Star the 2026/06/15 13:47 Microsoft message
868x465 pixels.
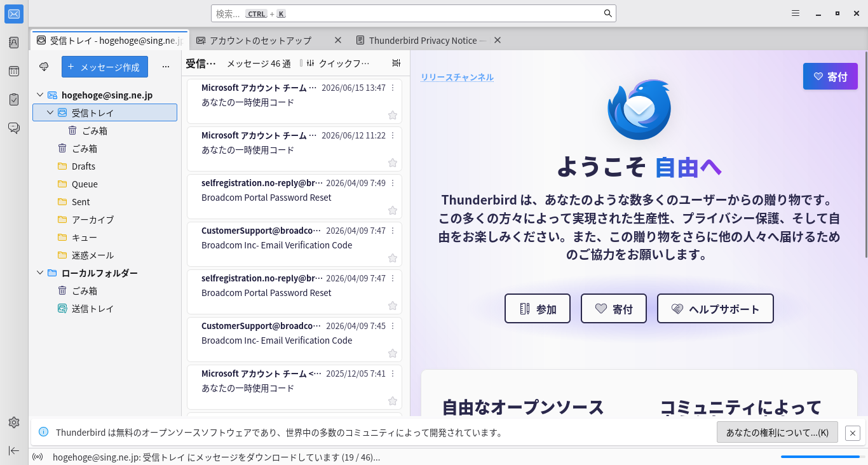[393, 115]
